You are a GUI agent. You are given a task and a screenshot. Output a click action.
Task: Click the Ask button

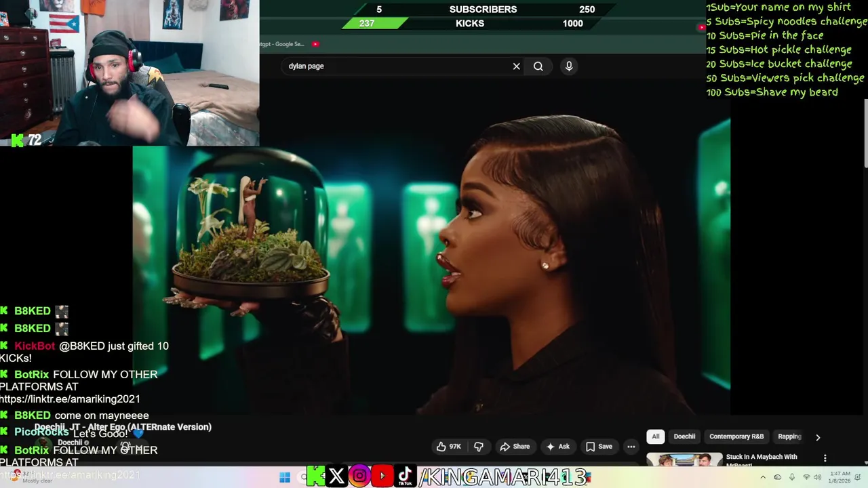coord(557,447)
